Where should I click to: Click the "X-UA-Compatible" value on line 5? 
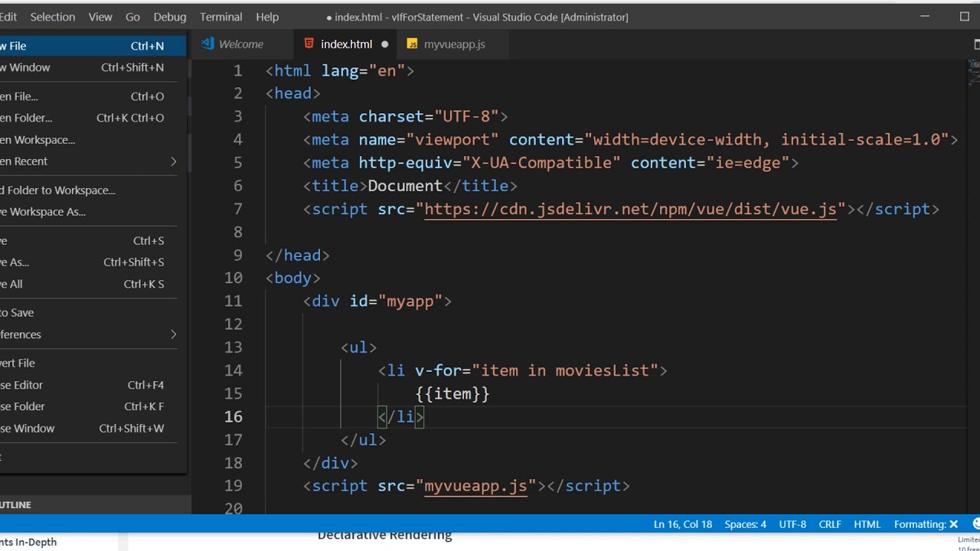pos(541,163)
